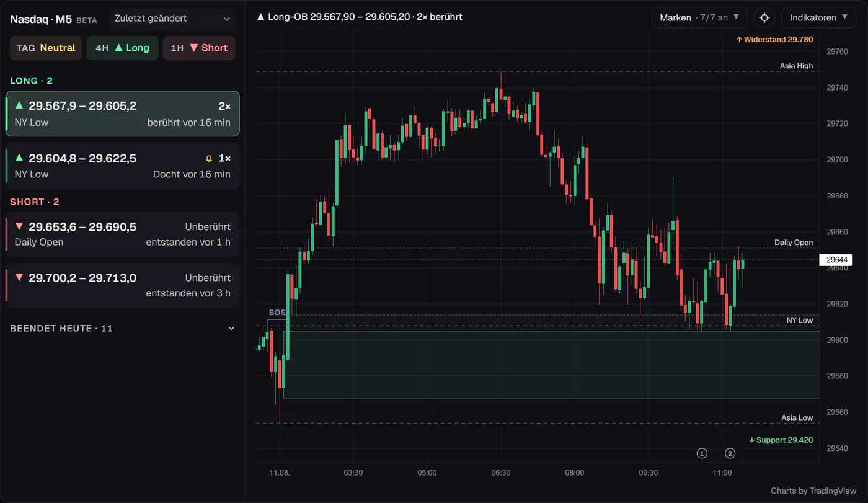The image size is (868, 503).
Task: Click the 'Charts by TradingView' link
Action: [813, 491]
